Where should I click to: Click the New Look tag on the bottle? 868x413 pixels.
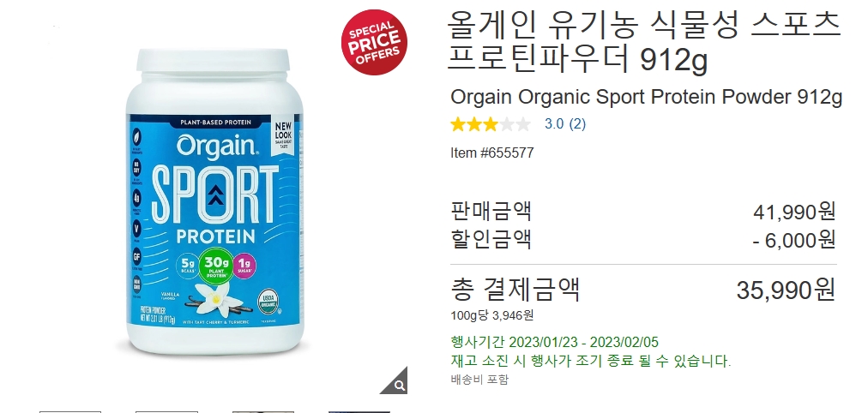coord(284,135)
